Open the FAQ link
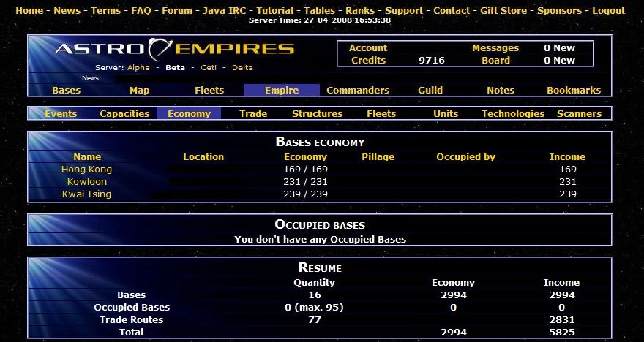 pos(141,11)
